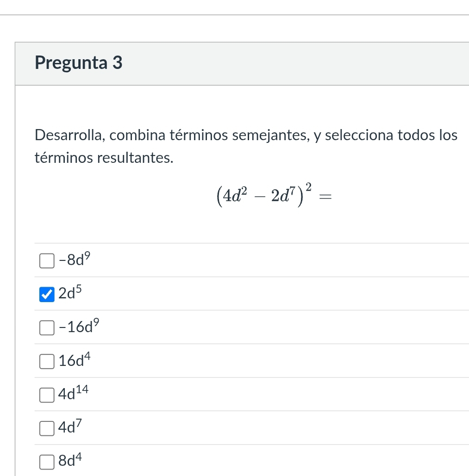Enable the -16d⁹ option checkbox
Screen dimensions: 469x476
46,328
